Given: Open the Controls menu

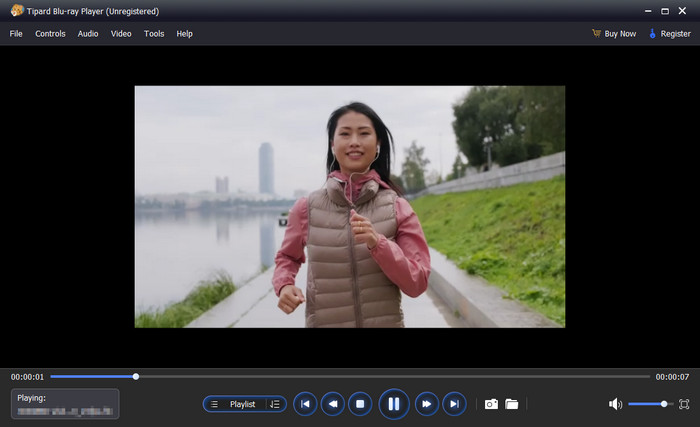Looking at the screenshot, I should pos(50,34).
